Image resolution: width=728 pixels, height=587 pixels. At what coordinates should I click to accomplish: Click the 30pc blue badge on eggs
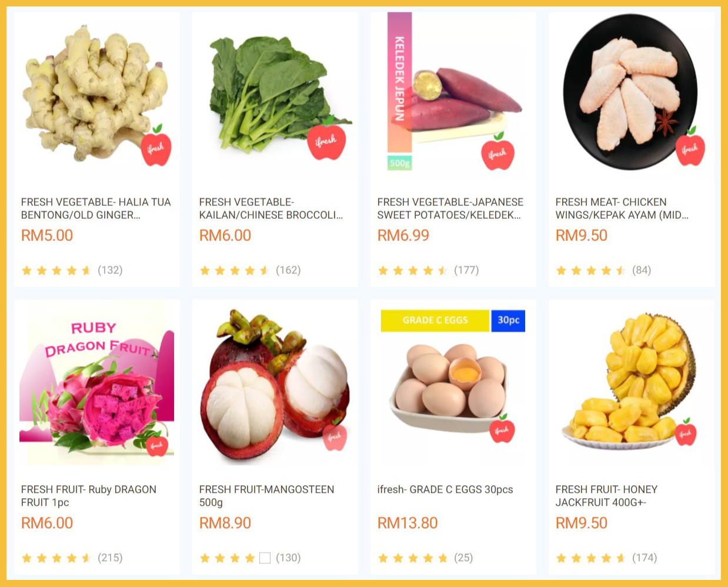click(x=508, y=321)
